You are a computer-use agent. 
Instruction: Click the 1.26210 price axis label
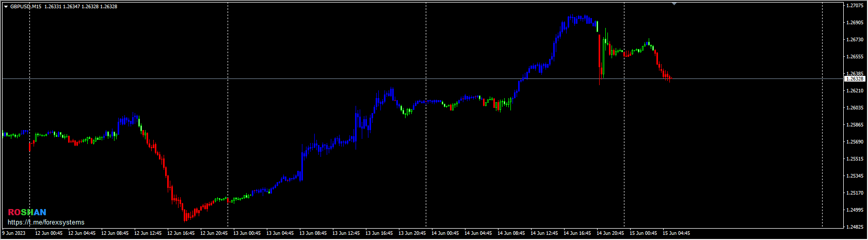click(855, 91)
